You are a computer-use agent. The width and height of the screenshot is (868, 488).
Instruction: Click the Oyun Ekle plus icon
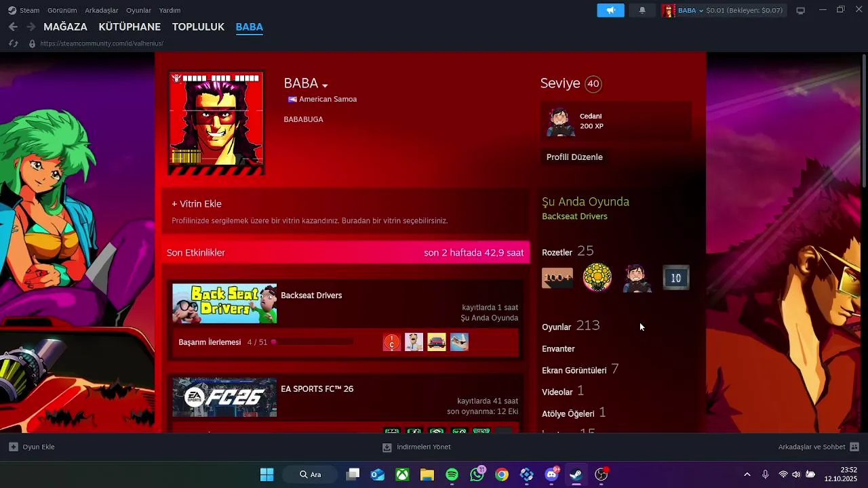pyautogui.click(x=13, y=447)
